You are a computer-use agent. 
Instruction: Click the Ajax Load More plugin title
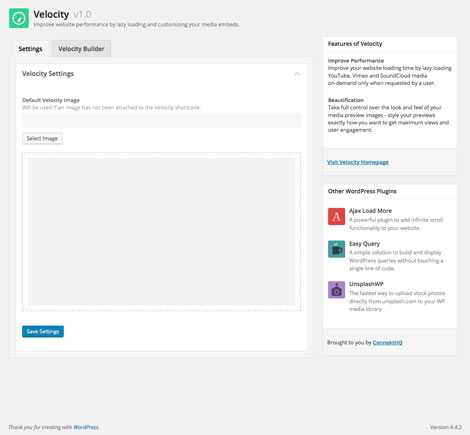[x=370, y=211]
